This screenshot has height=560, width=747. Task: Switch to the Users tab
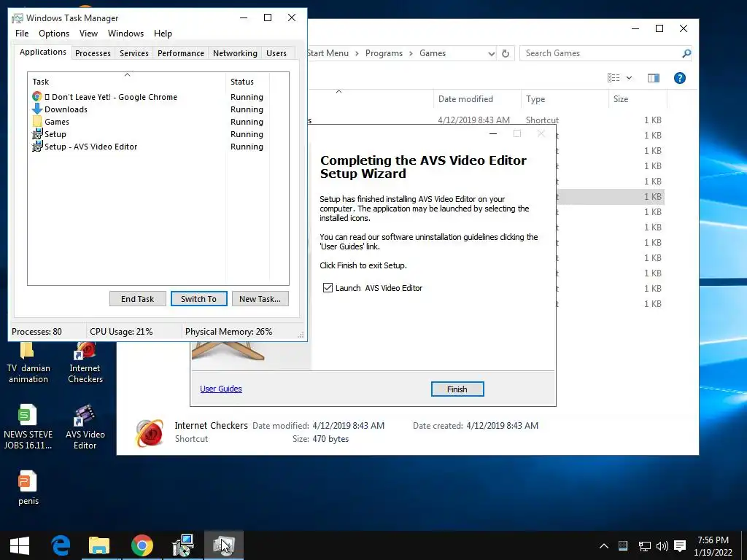coord(276,52)
